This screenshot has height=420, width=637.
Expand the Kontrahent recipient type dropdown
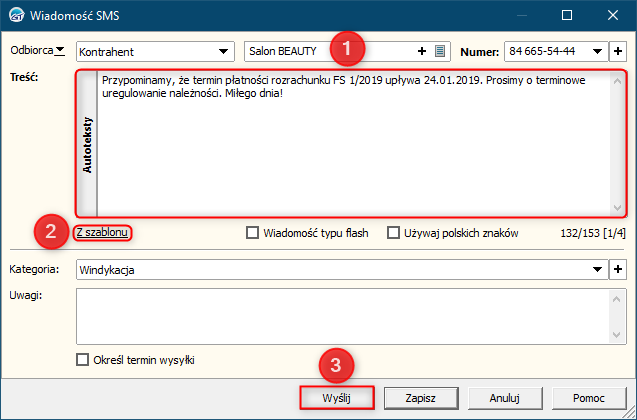click(x=223, y=52)
